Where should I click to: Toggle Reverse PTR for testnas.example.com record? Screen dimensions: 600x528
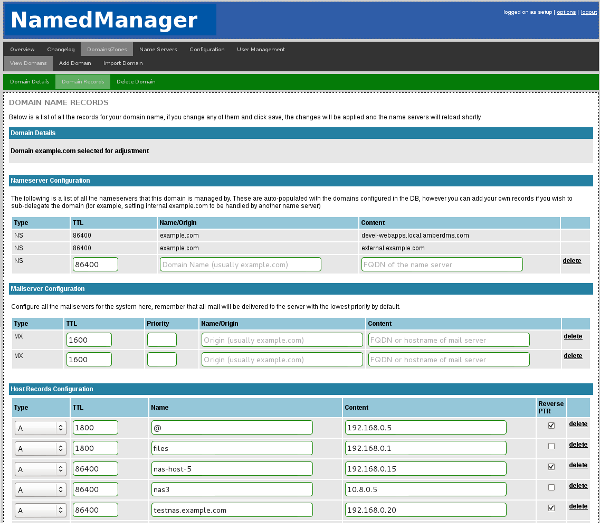[551, 508]
